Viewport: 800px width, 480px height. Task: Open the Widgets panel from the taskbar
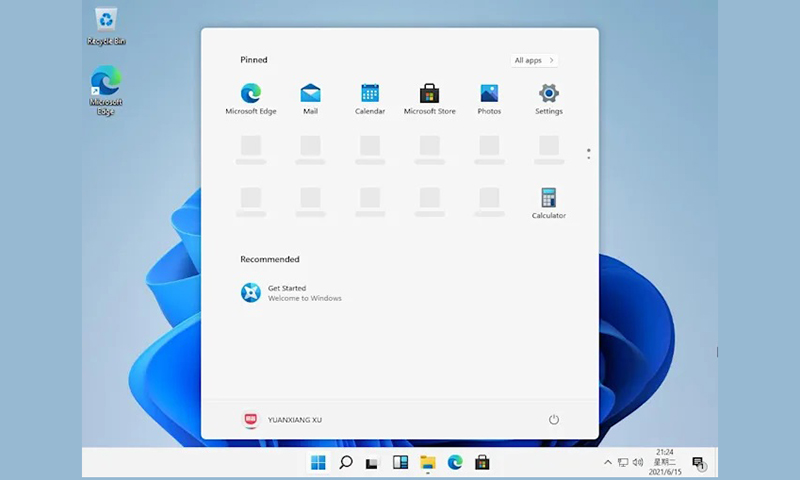point(400,463)
